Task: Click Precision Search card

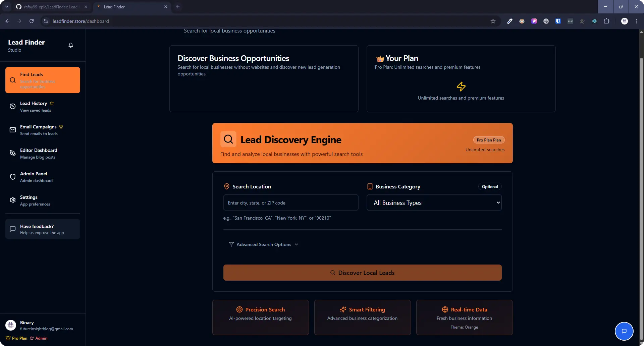Action: click(x=261, y=318)
